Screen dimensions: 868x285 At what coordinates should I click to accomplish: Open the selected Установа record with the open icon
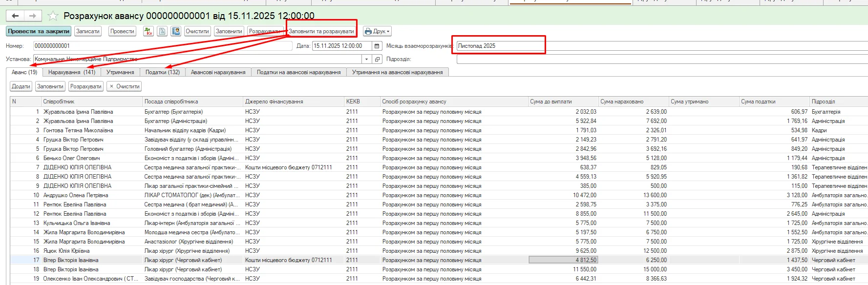[377, 59]
